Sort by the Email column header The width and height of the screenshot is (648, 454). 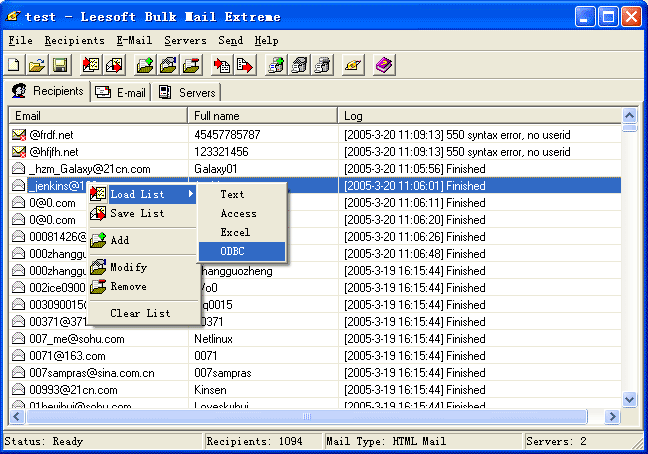[x=98, y=116]
